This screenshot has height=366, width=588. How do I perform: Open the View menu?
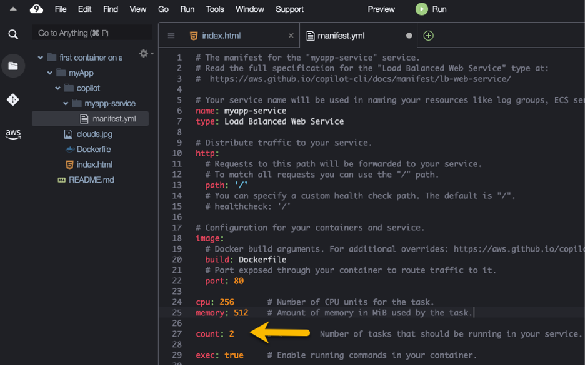pos(137,9)
